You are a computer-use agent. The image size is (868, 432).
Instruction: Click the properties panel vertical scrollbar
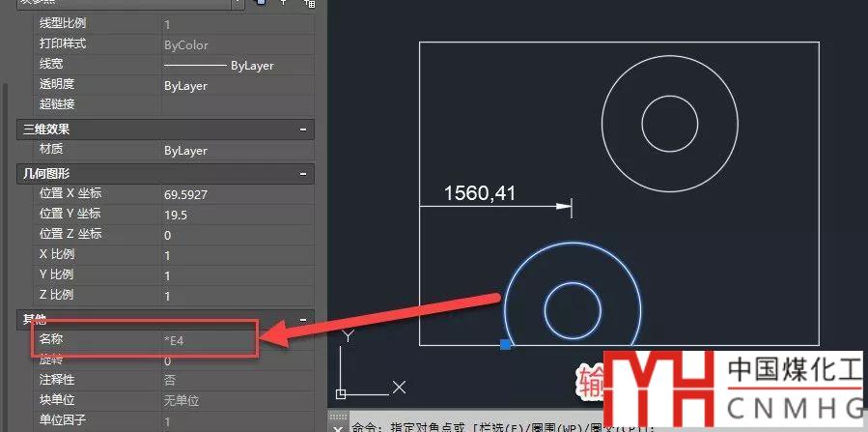(4, 193)
